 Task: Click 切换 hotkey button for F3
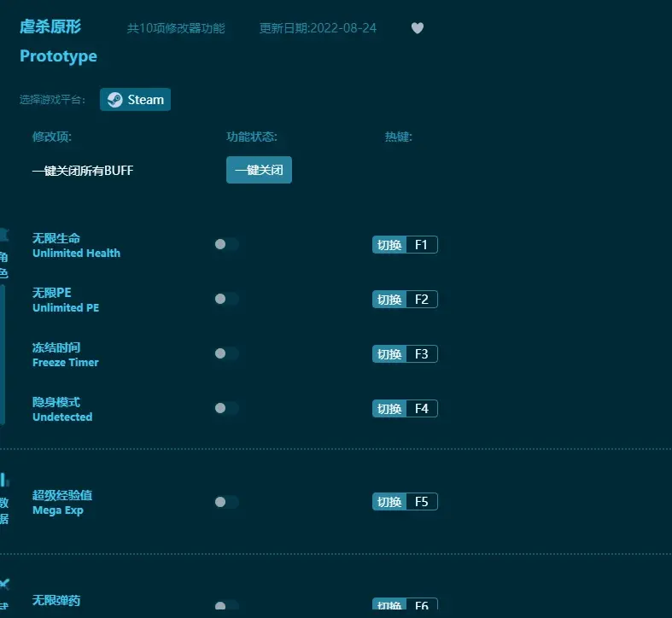(389, 354)
